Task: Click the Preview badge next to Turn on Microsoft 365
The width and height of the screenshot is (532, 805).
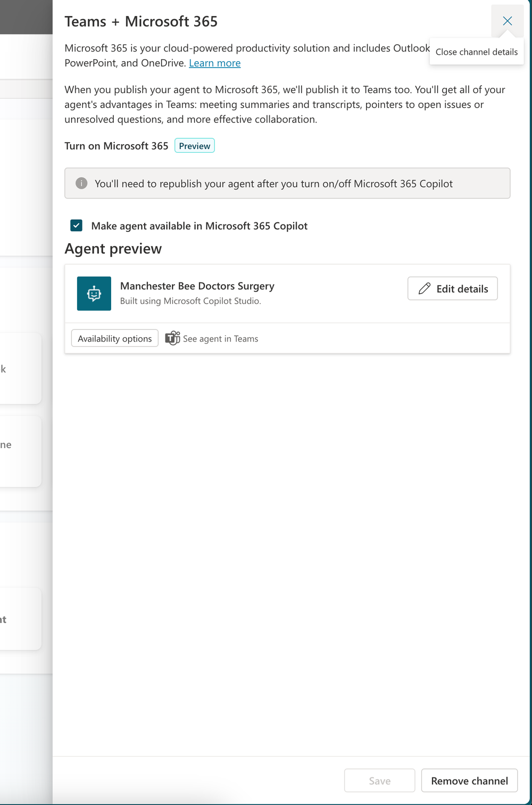Action: tap(194, 145)
